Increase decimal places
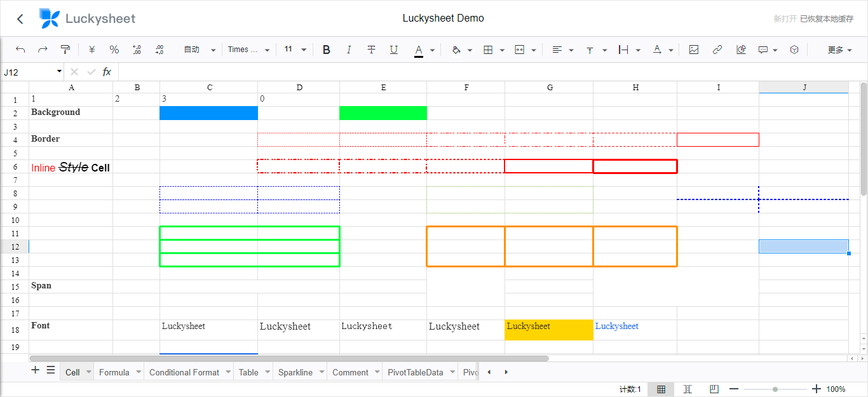The height and width of the screenshot is (397, 868). coord(159,50)
